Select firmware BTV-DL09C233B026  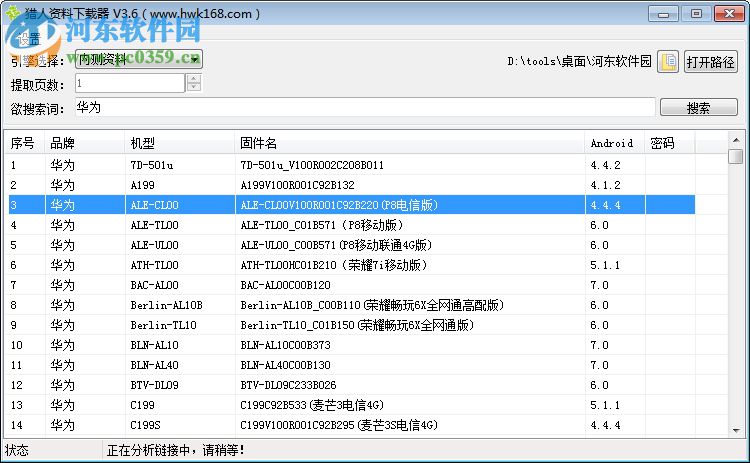click(352, 385)
